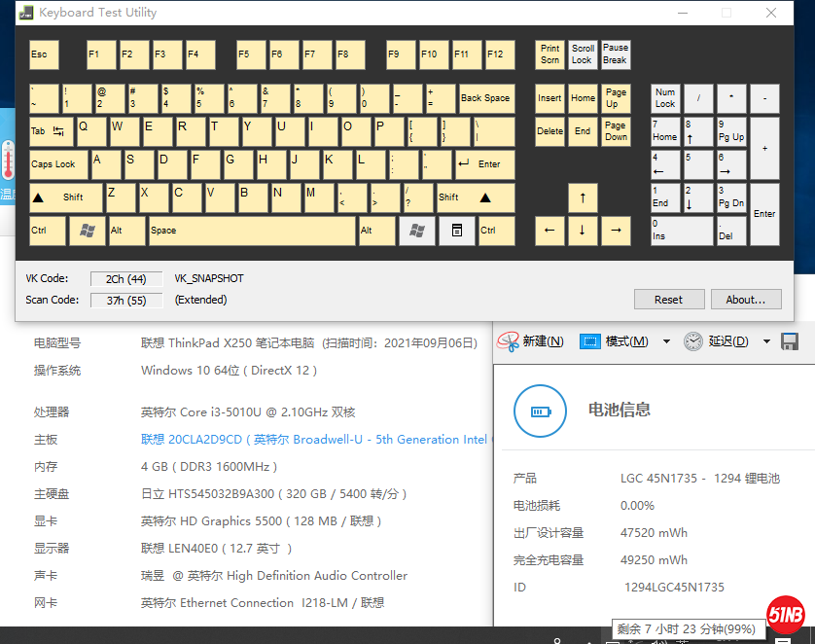The height and width of the screenshot is (644, 815).
Task: Click numpad 0 Ins key
Action: [x=682, y=231]
